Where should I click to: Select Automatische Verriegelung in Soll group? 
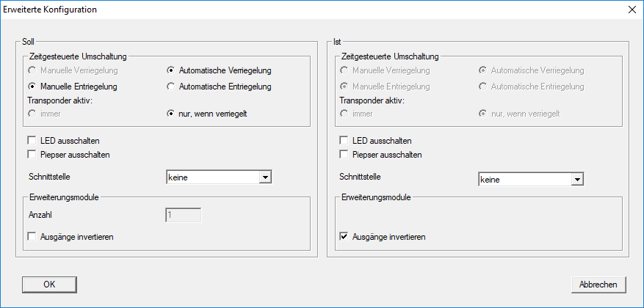171,70
